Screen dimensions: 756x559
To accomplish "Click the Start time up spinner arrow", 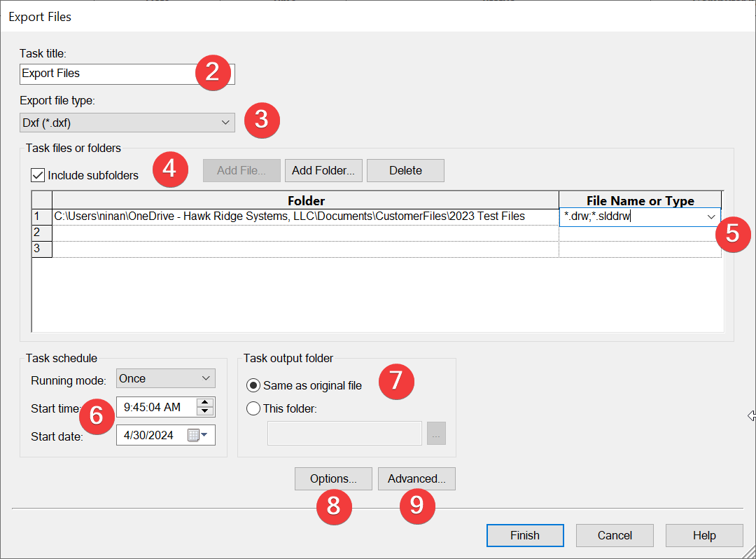I will point(204,403).
